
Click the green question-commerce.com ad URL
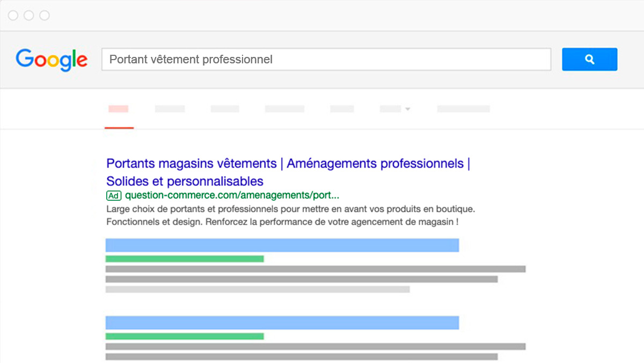pos(232,195)
